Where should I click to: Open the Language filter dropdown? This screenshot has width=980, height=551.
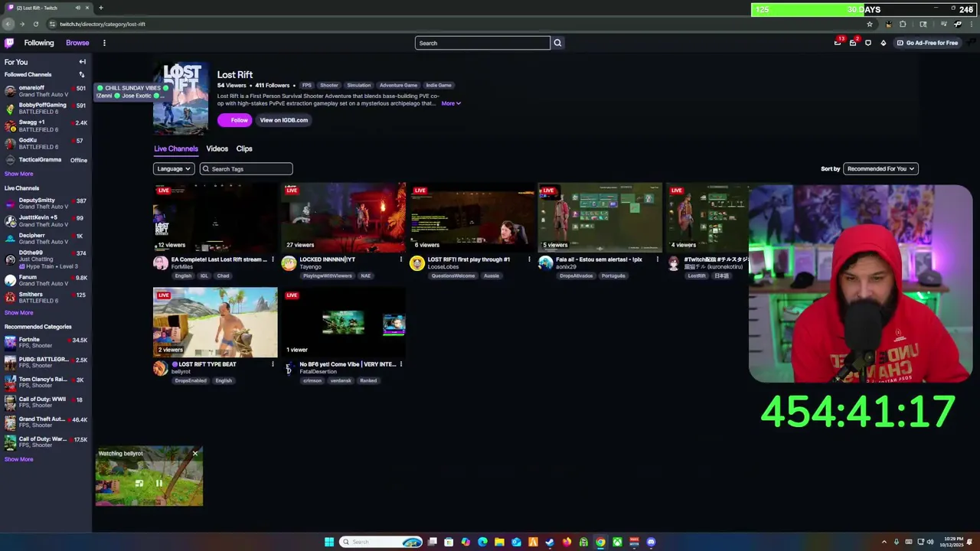(x=174, y=168)
